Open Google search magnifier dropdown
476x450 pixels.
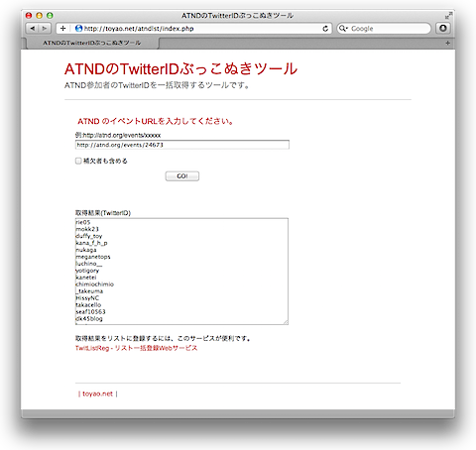pos(343,29)
